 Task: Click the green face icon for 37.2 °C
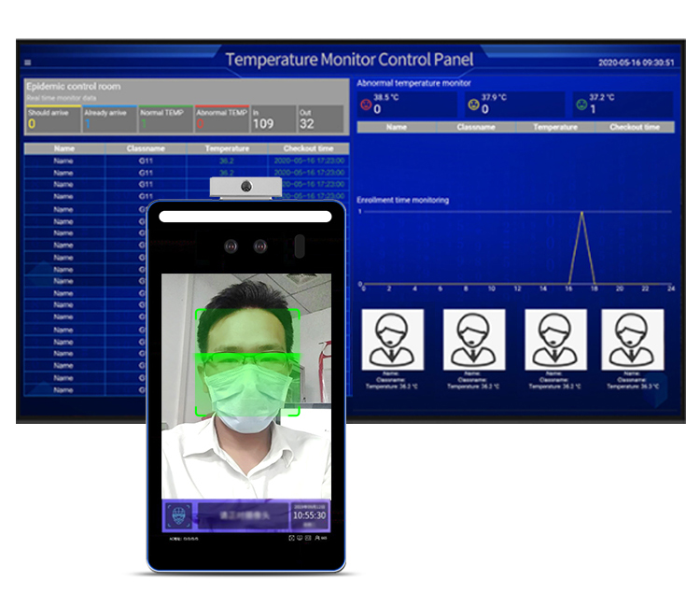[x=581, y=105]
